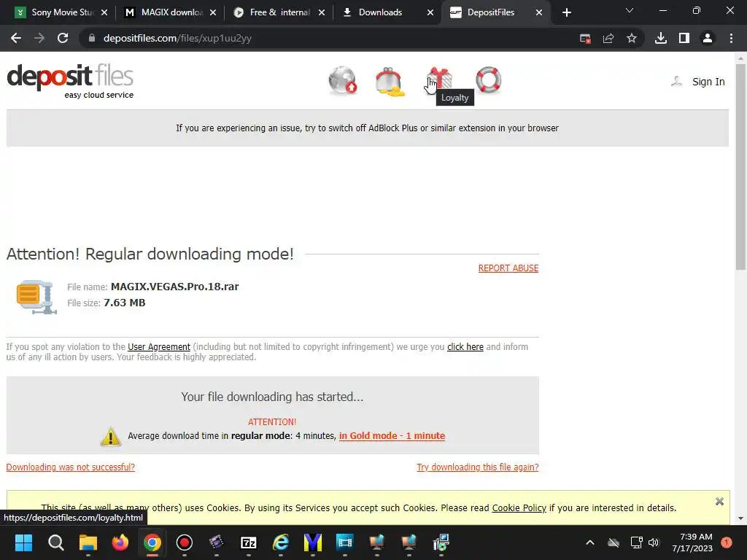This screenshot has height=560, width=747.
Task: Open the Windows Start menu
Action: click(x=23, y=542)
